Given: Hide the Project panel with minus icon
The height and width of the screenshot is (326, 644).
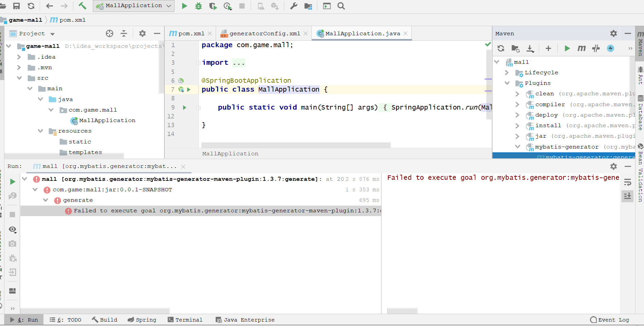Looking at the screenshot, I should click(157, 33).
